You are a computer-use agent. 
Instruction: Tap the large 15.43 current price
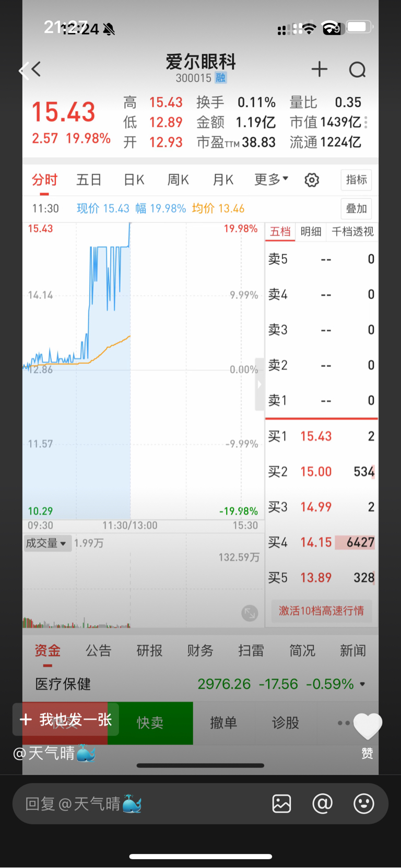click(x=64, y=112)
